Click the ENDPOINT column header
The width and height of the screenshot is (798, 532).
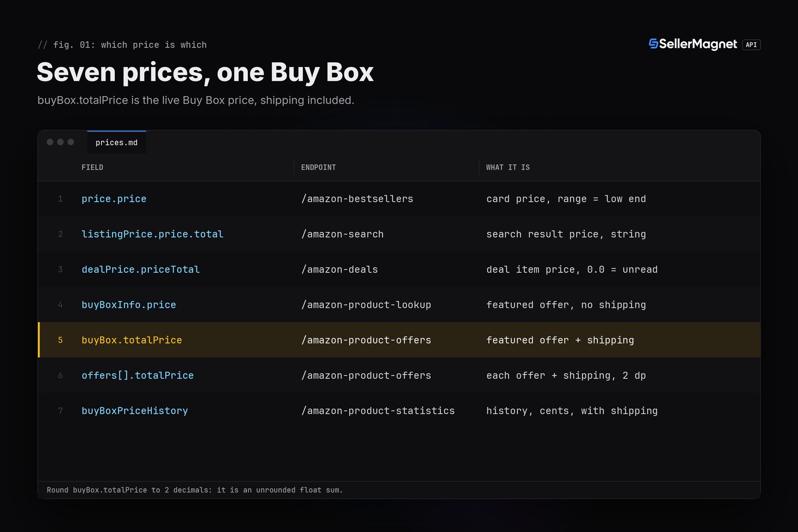tap(318, 167)
